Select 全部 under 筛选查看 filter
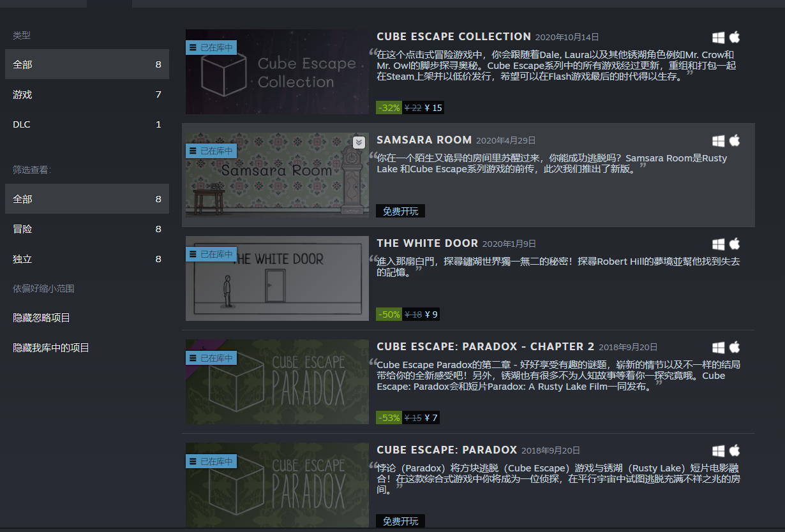785x532 pixels. pos(87,199)
